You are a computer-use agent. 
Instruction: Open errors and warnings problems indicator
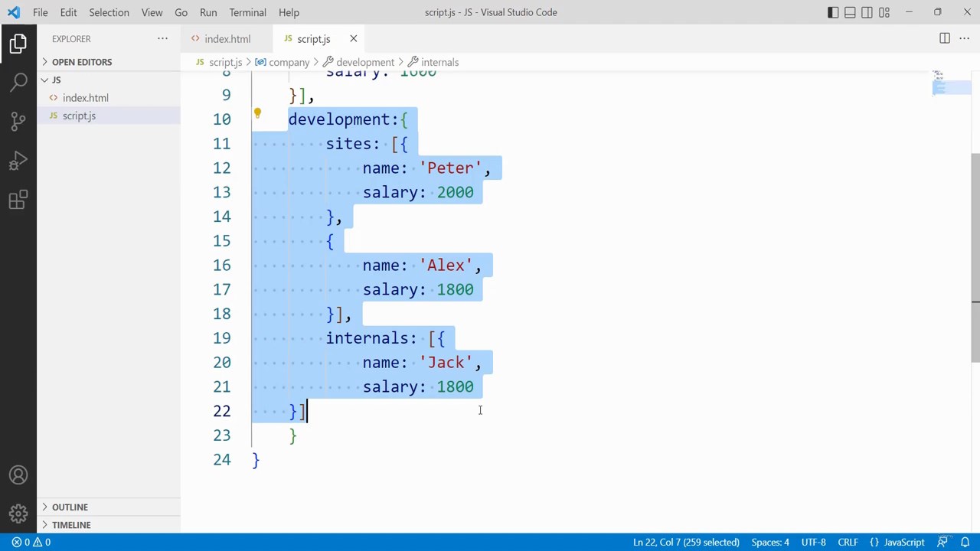31,542
